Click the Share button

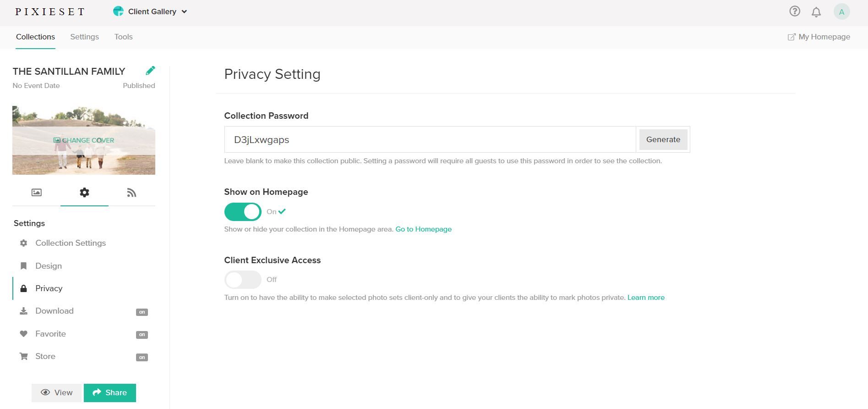click(110, 393)
